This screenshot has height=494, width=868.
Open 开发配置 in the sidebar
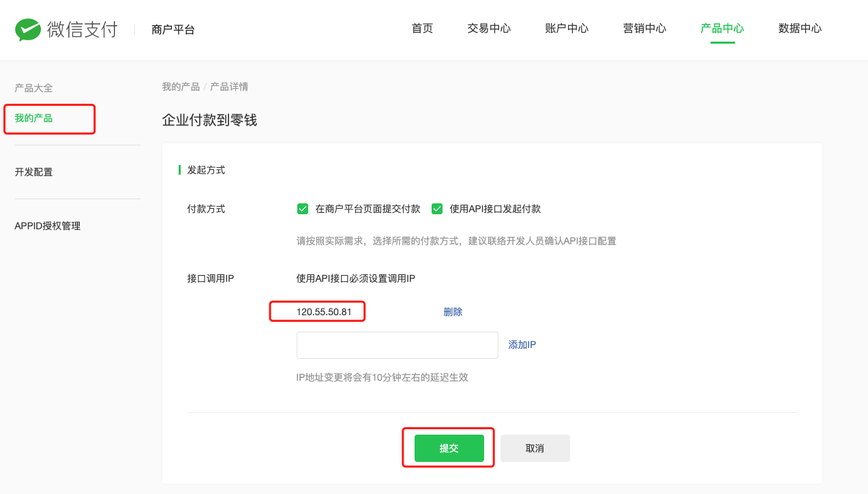tap(34, 172)
